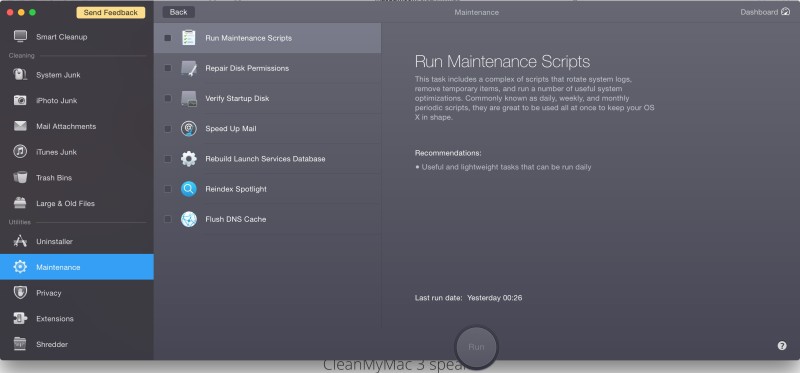
Task: Click the iPhoto Junk label
Action: (57, 101)
